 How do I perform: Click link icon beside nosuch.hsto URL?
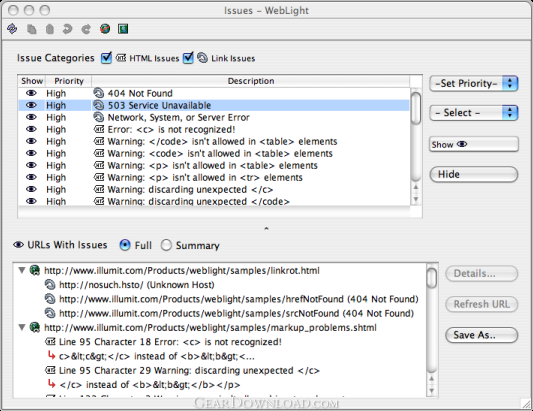tap(50, 285)
